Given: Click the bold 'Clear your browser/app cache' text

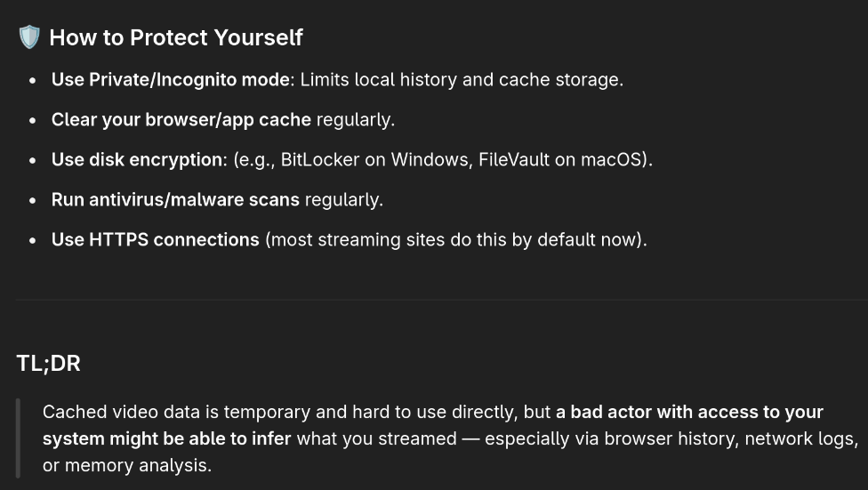Looking at the screenshot, I should 181,119.
